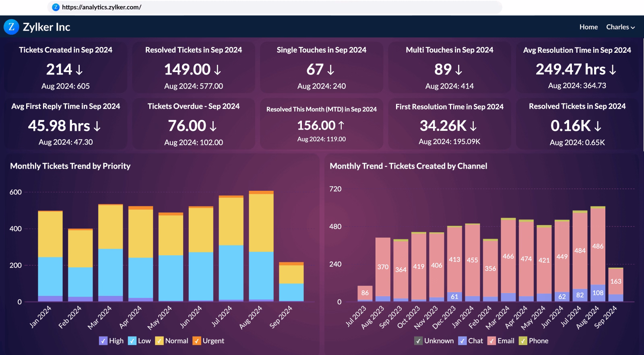Disable the Email channel legend checkbox
The image size is (644, 355).
click(491, 341)
